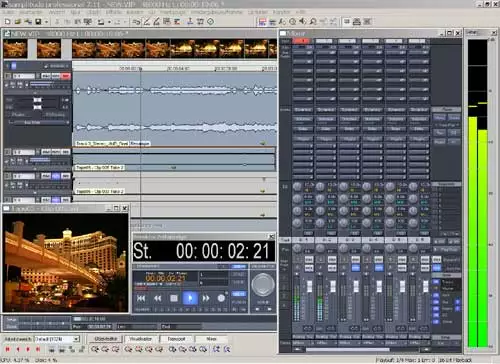Click the first red marker icon in the bottom toolbar
This screenshot has height=364, width=500.
8,349
